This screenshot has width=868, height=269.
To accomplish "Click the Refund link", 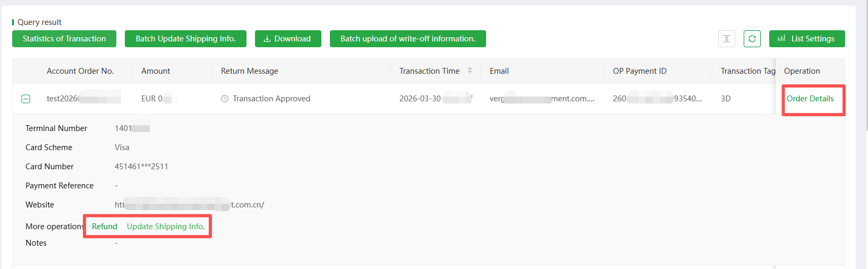I will tap(105, 227).
